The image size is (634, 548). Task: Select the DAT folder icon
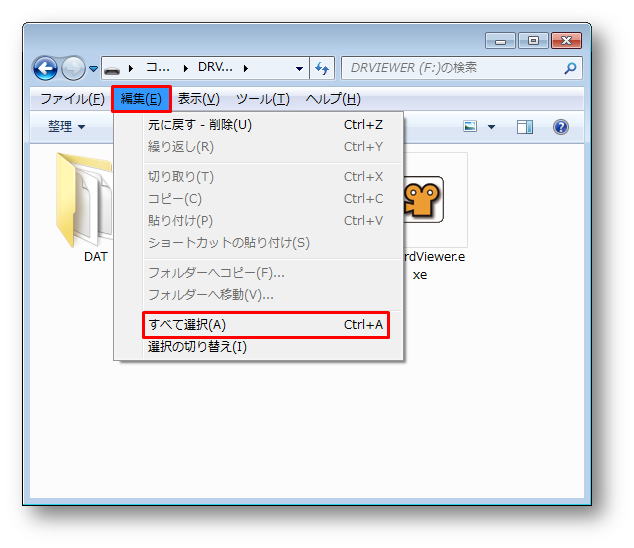tap(85, 200)
